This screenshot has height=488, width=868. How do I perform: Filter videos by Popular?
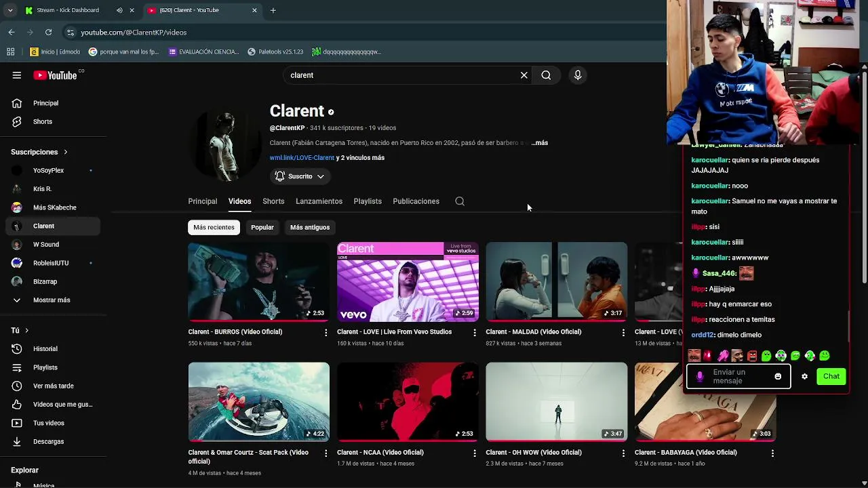262,227
